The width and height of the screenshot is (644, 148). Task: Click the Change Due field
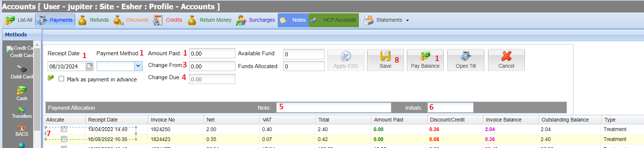pyautogui.click(x=212, y=79)
